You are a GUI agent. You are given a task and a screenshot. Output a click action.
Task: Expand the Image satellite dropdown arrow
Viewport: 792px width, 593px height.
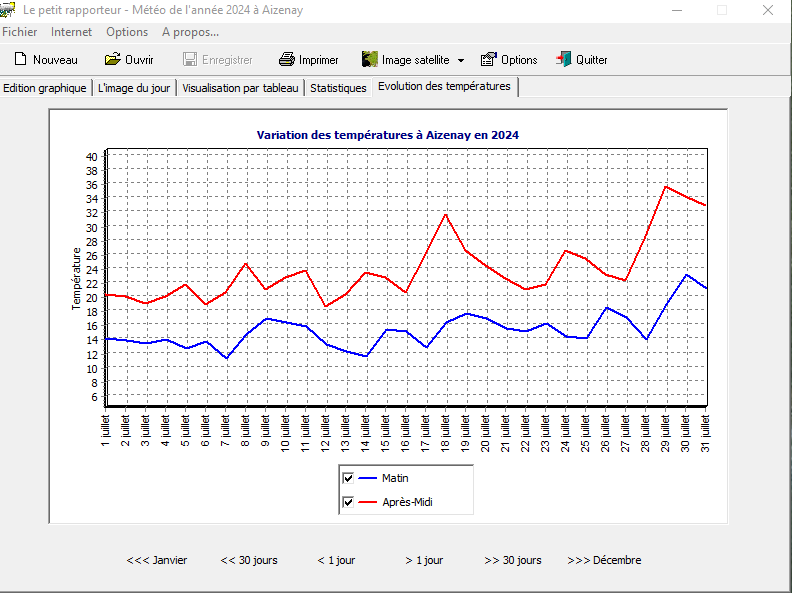[461, 61]
